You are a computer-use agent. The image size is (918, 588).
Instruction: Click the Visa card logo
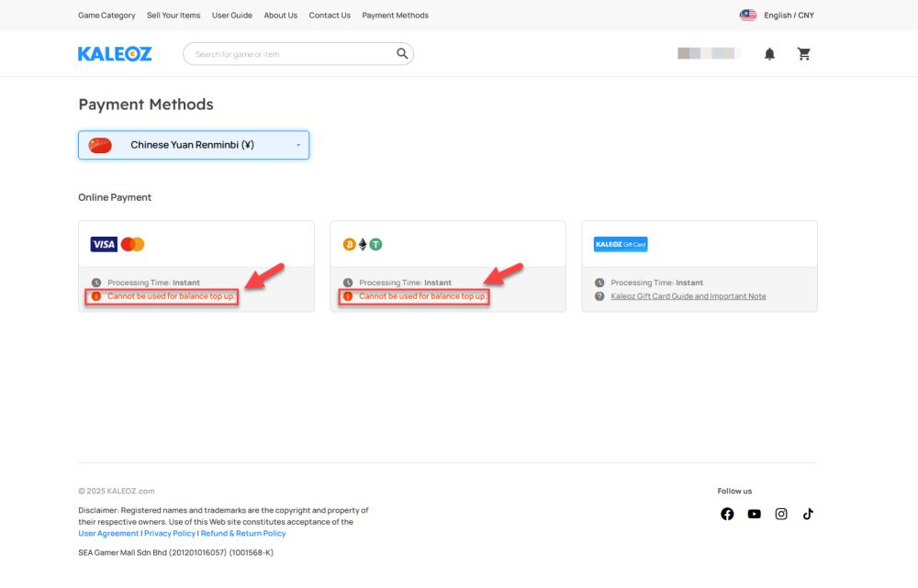click(104, 244)
